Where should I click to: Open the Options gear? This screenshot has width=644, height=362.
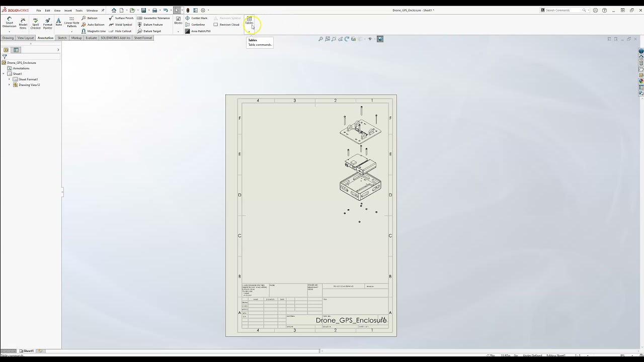point(203,10)
